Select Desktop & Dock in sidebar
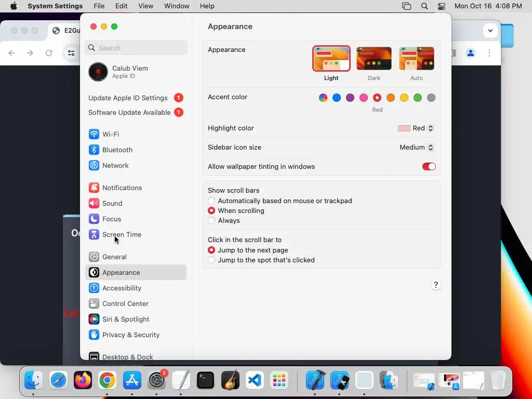The image size is (532, 399). (x=136, y=356)
